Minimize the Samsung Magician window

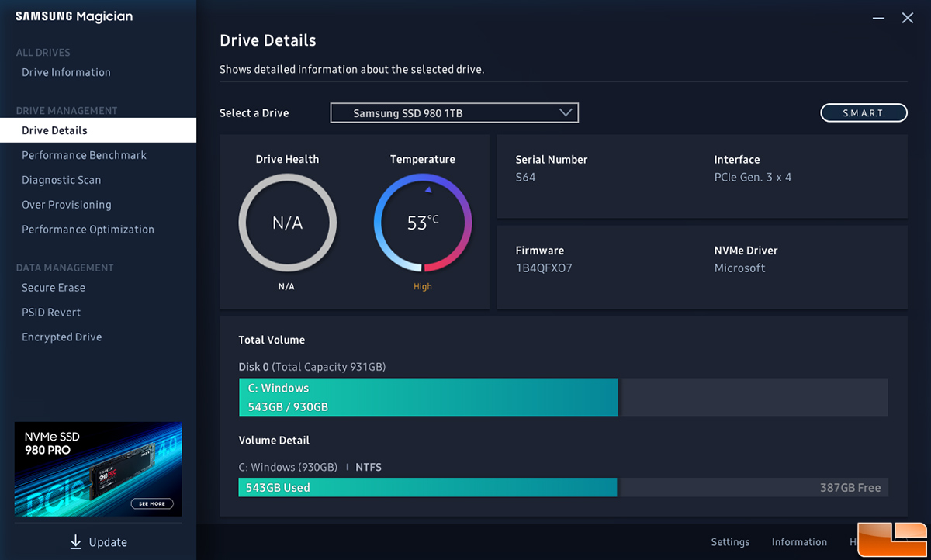878,18
